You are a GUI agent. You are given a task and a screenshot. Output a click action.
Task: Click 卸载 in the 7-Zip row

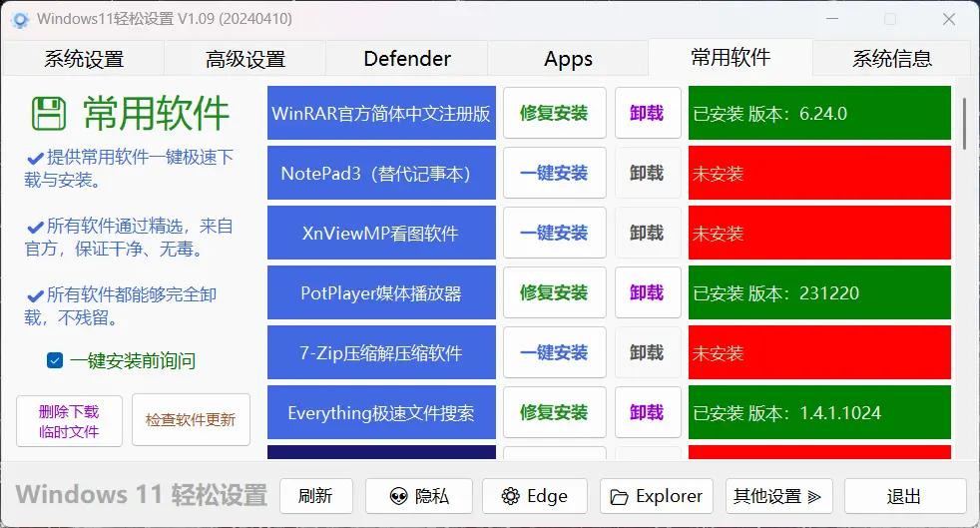click(648, 353)
